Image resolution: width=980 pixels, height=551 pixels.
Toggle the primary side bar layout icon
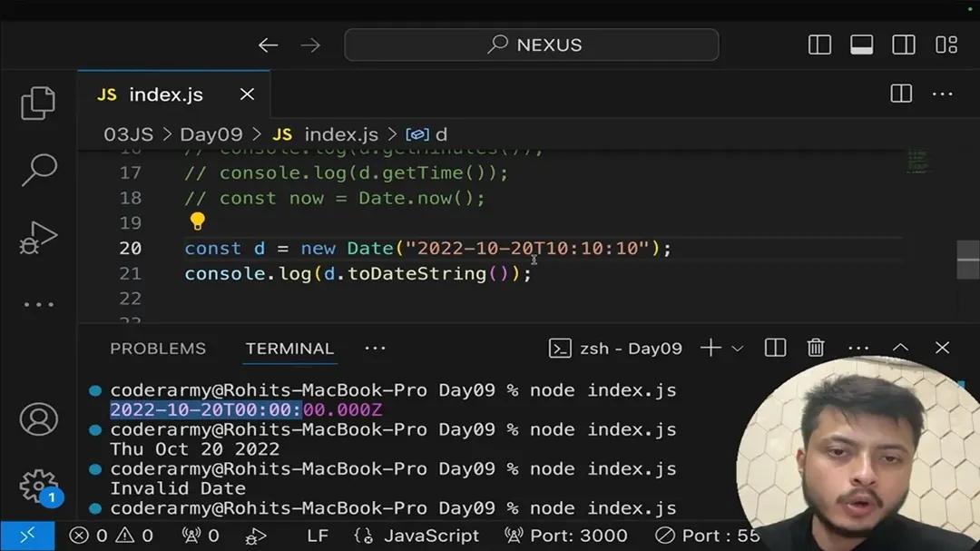[819, 45]
